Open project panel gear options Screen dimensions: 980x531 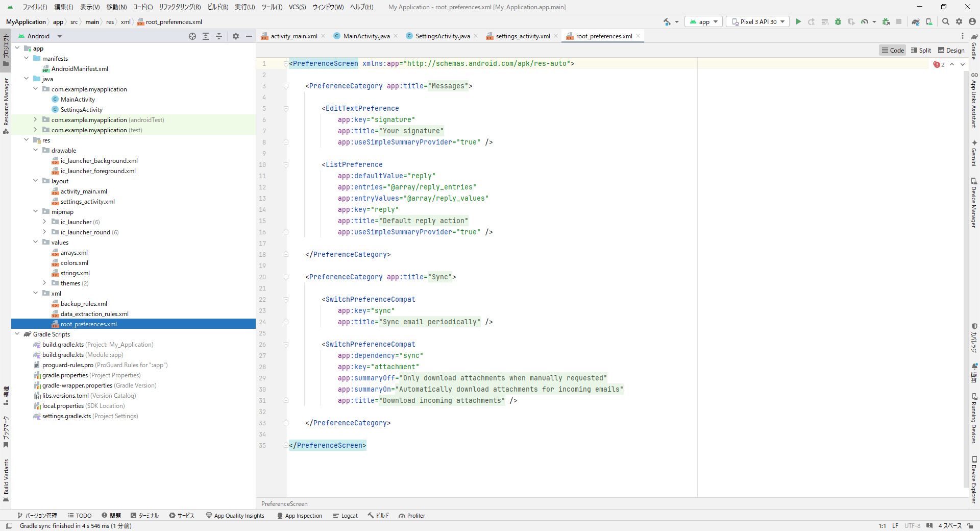[x=236, y=36]
